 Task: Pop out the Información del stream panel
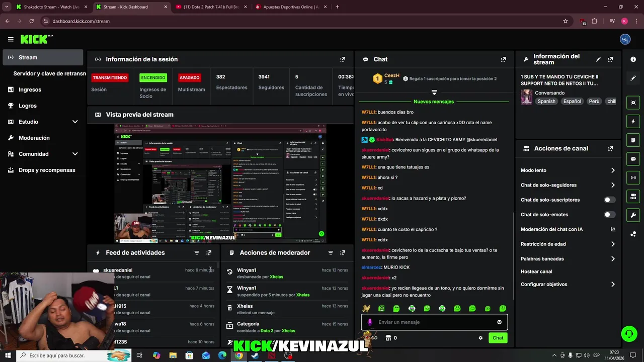(x=610, y=59)
